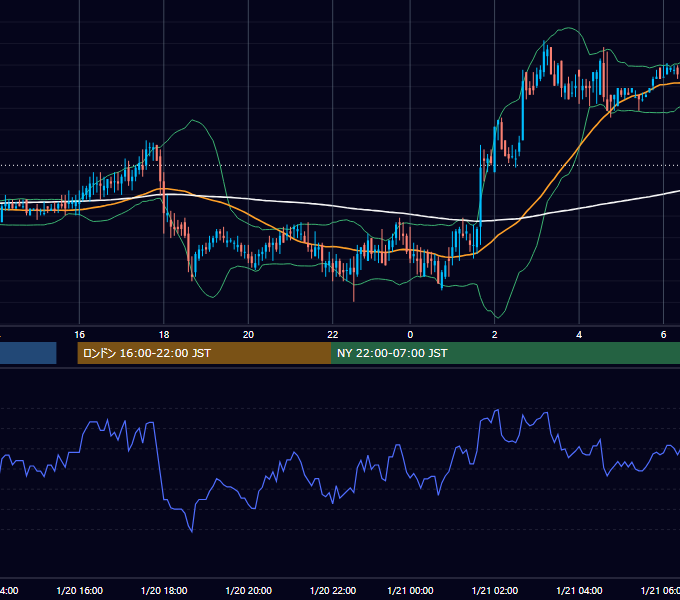
Task: Click the 1/20 18:00 label on the lower axis
Action: coord(164,590)
